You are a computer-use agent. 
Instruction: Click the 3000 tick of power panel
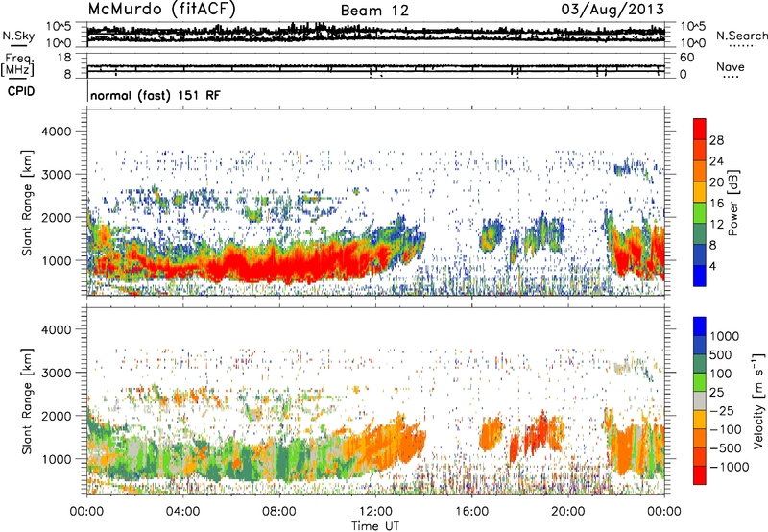point(56,175)
